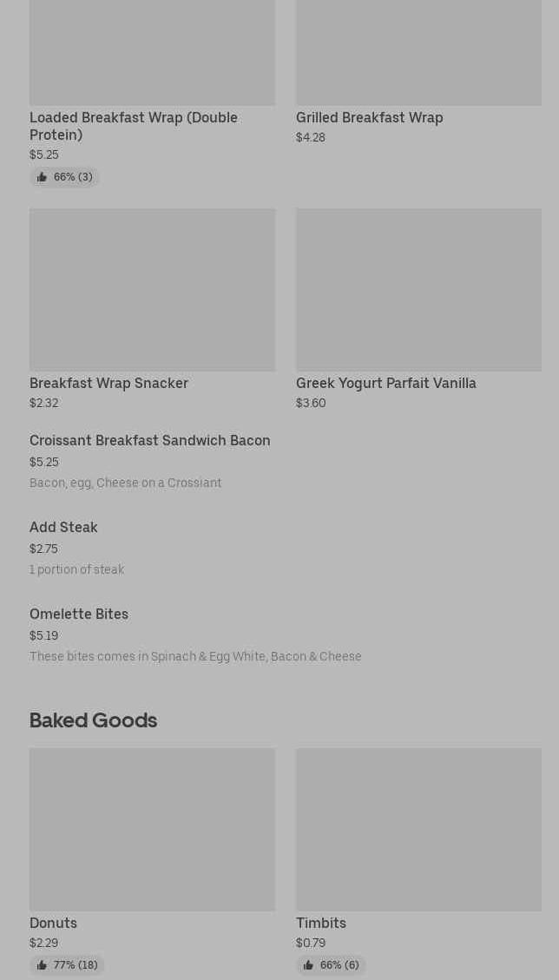
Task: Open the Donuts item image
Action: click(152, 829)
